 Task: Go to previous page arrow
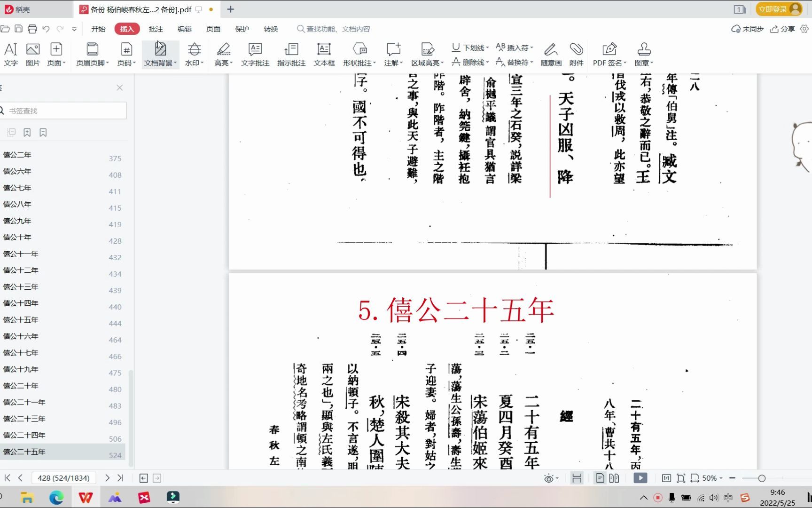(20, 478)
